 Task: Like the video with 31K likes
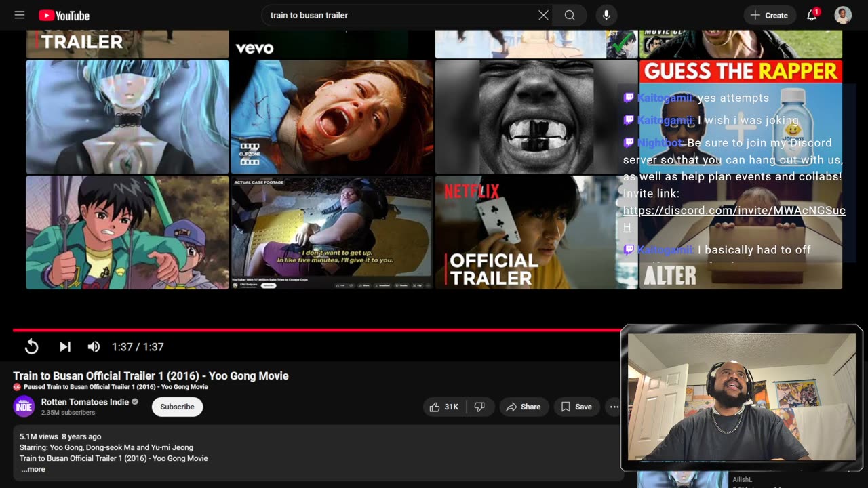tap(444, 407)
